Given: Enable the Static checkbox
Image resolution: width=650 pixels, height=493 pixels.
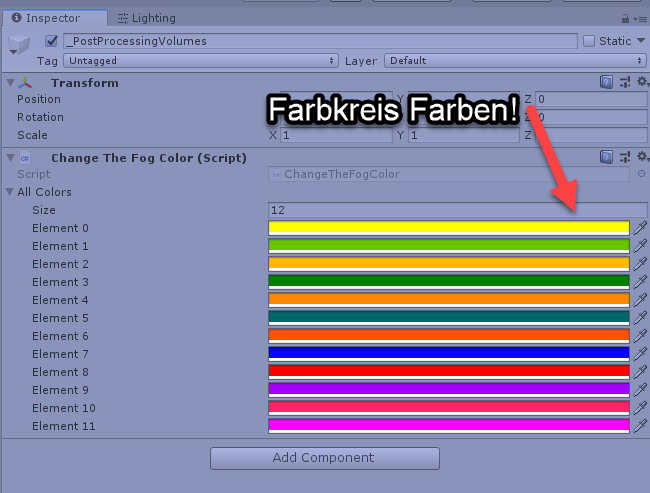Looking at the screenshot, I should (x=589, y=41).
